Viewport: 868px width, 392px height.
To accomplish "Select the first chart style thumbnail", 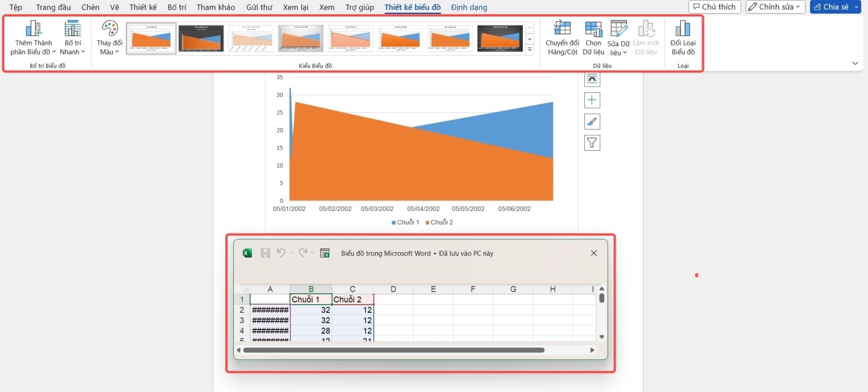I will 151,38.
